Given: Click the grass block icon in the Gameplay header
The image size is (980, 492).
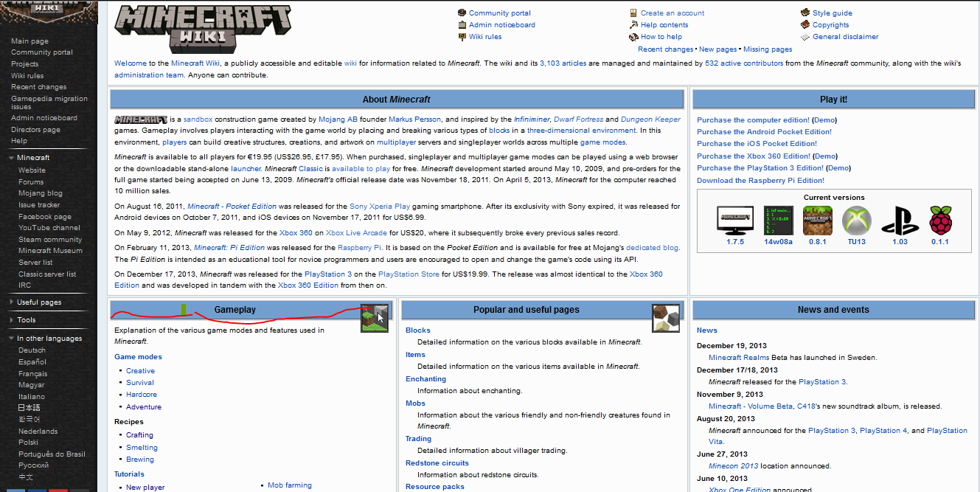Looking at the screenshot, I should (x=375, y=318).
